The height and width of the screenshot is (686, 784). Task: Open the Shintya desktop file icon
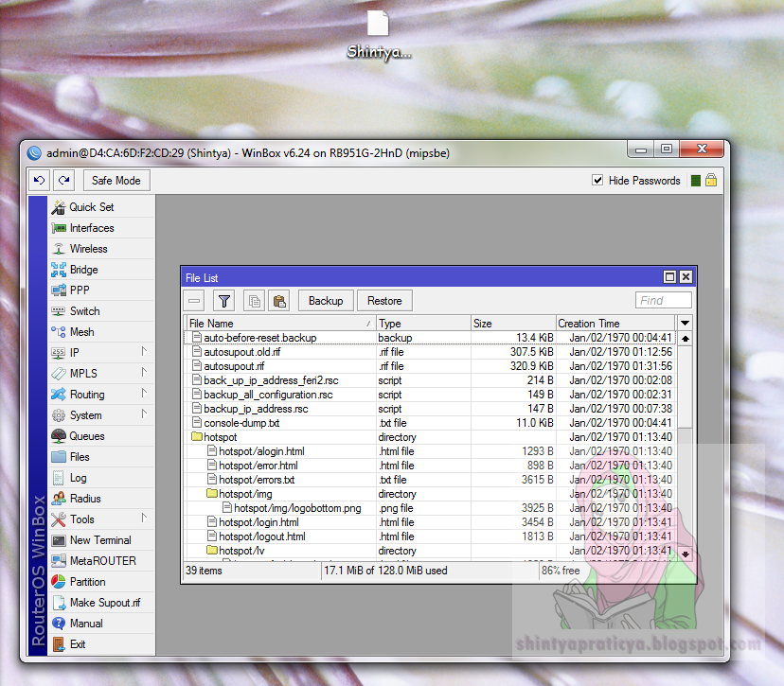(379, 35)
